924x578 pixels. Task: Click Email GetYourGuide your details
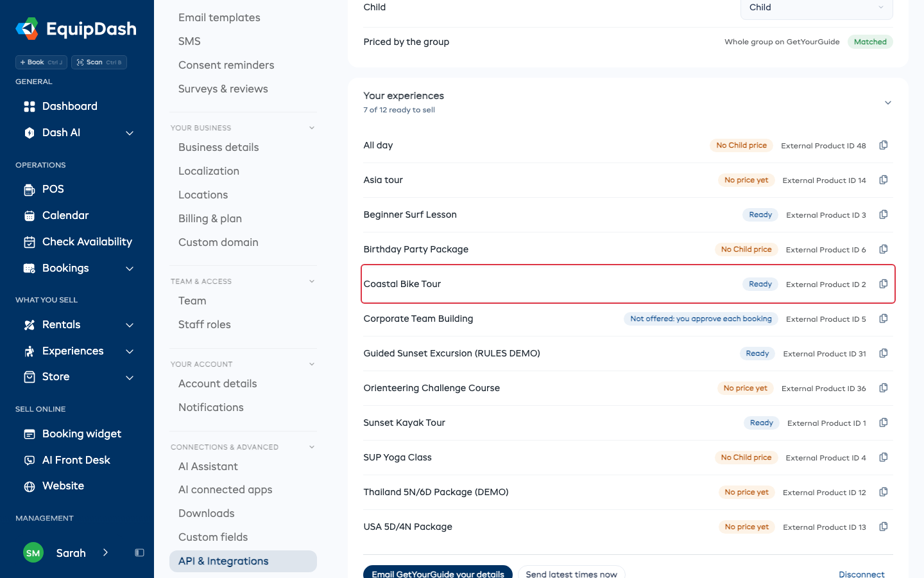coord(438,574)
